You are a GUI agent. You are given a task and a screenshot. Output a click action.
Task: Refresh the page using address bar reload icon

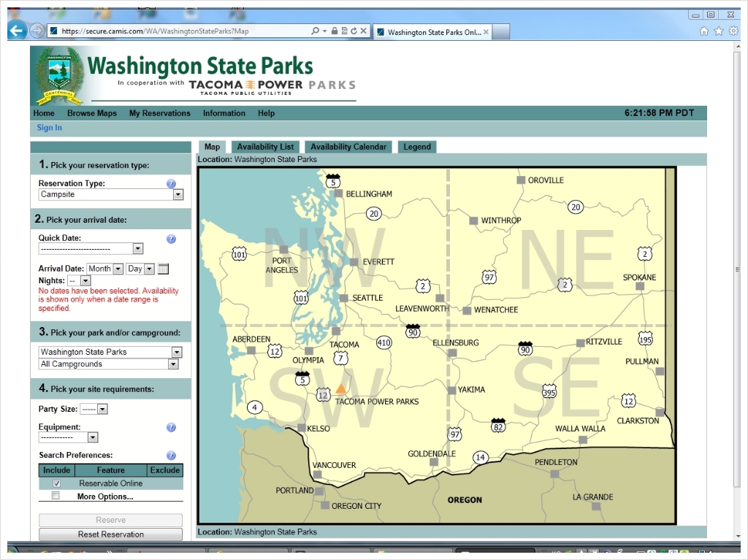pos(354,31)
